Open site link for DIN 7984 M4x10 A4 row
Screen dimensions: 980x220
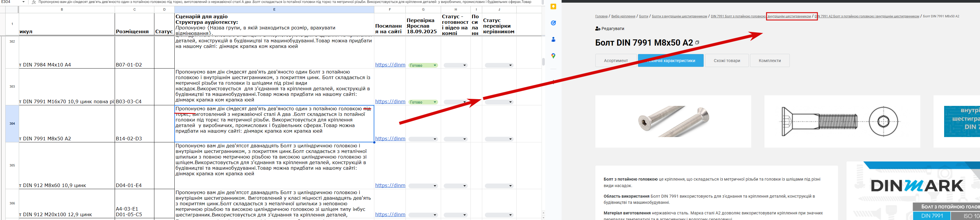click(x=390, y=65)
